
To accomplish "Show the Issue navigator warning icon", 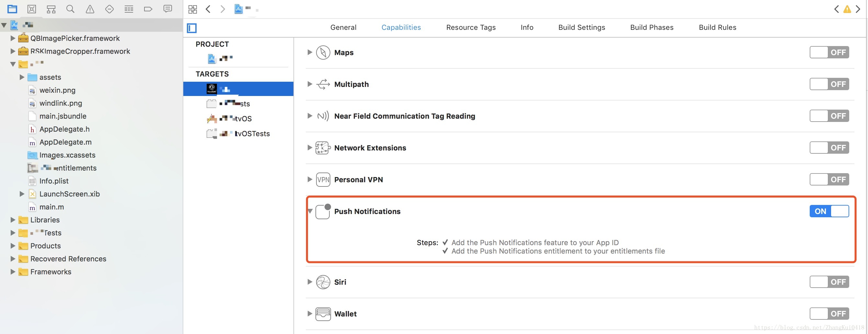I will 90,9.
